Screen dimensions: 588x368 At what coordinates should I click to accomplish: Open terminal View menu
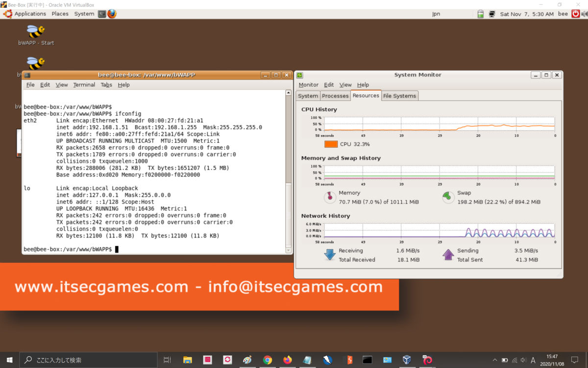click(x=62, y=85)
